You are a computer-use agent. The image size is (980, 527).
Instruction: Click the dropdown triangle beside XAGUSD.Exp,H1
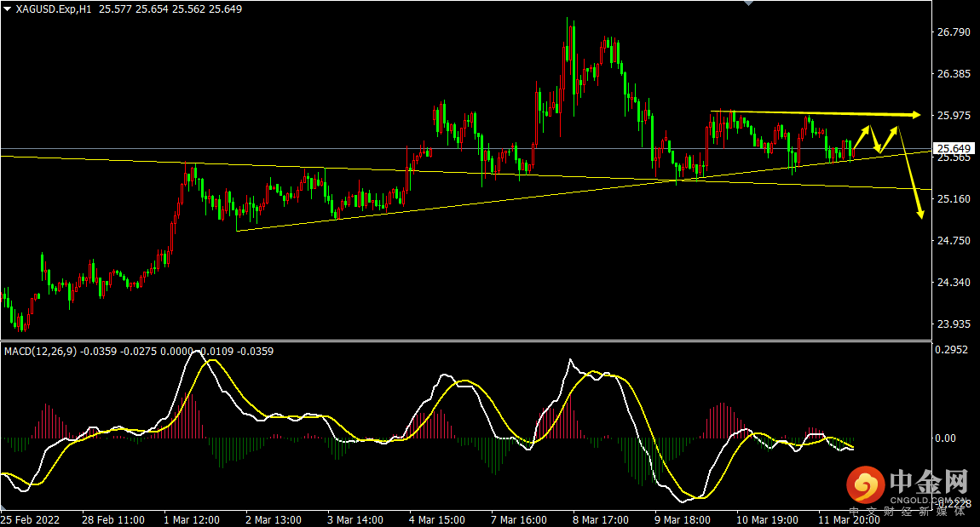coord(8,9)
